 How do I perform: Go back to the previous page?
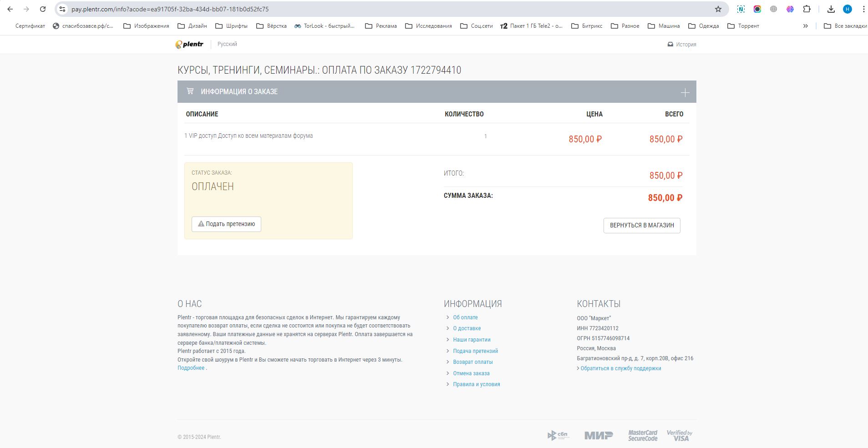tap(10, 9)
